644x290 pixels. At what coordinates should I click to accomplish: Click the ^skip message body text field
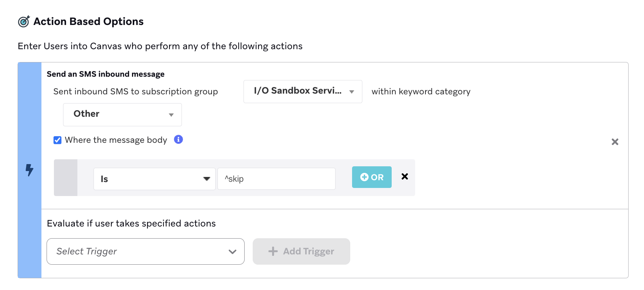click(276, 179)
